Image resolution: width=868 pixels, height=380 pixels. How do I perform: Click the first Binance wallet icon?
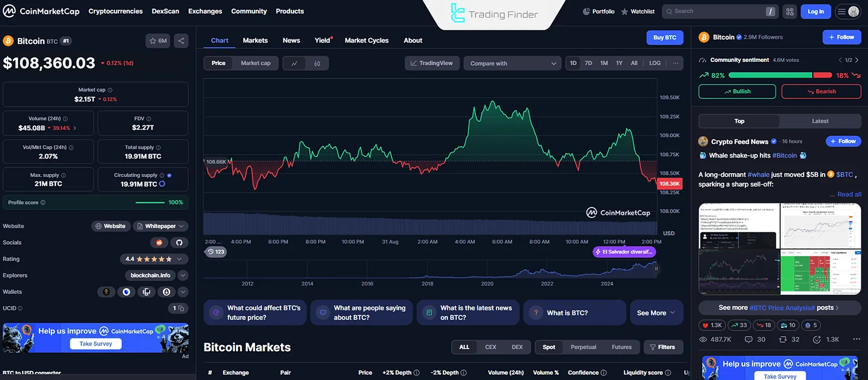point(106,292)
